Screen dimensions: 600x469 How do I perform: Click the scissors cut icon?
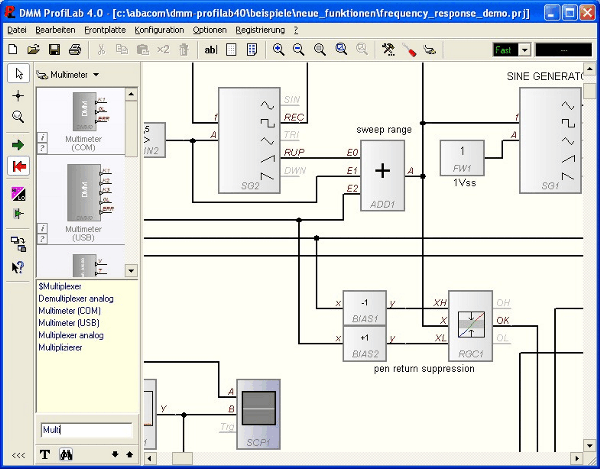(x=101, y=49)
